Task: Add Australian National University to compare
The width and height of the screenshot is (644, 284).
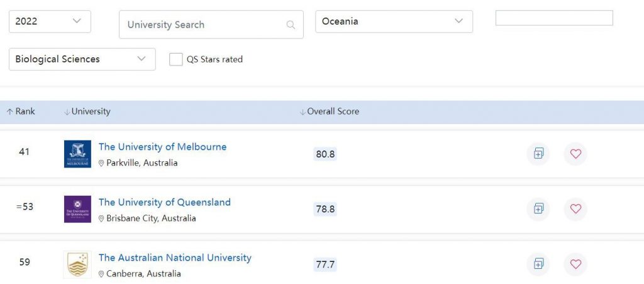Action: [x=538, y=264]
